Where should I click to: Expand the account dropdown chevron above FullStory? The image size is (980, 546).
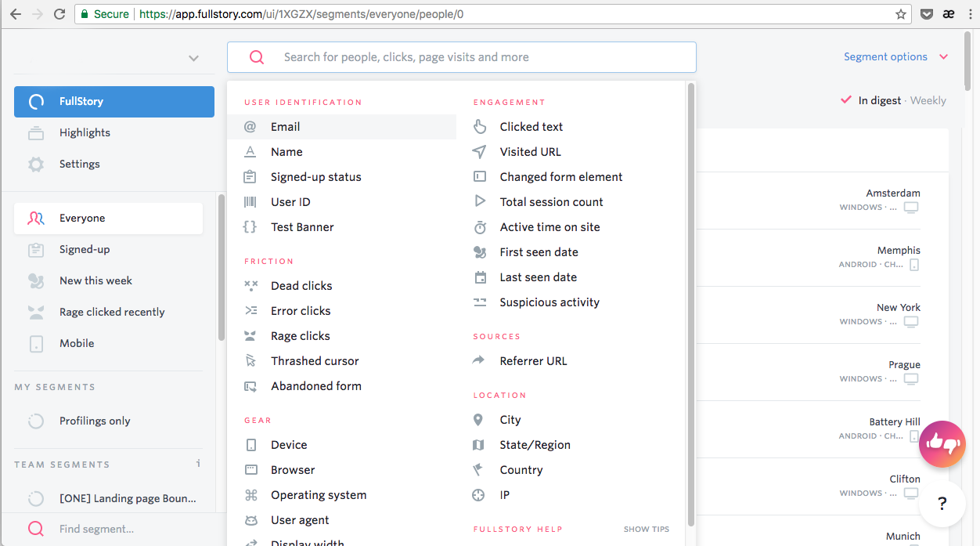coord(193,58)
